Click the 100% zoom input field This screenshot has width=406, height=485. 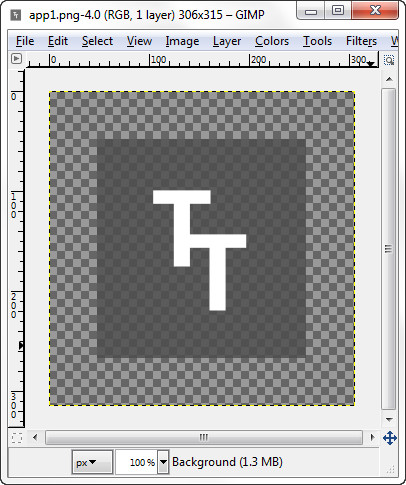(x=137, y=462)
